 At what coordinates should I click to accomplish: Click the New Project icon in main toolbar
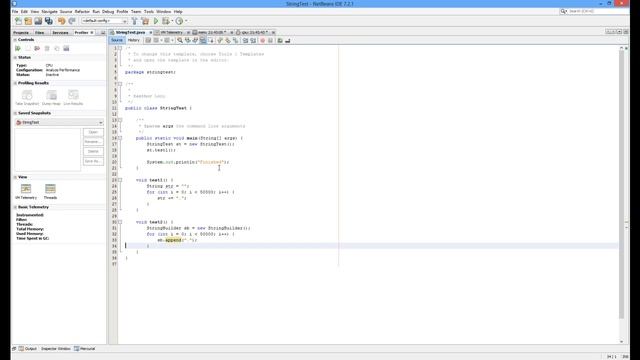28,21
